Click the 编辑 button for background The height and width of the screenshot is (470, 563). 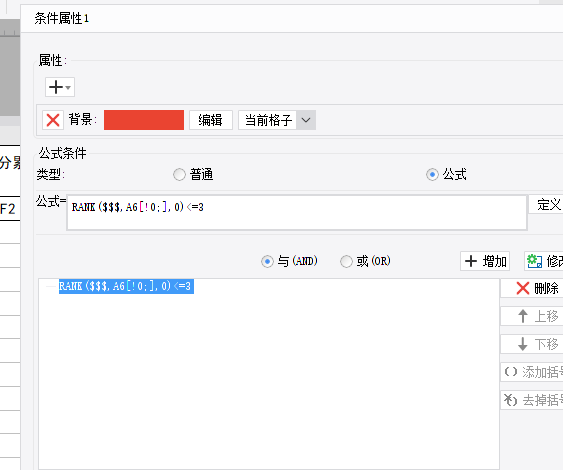211,120
